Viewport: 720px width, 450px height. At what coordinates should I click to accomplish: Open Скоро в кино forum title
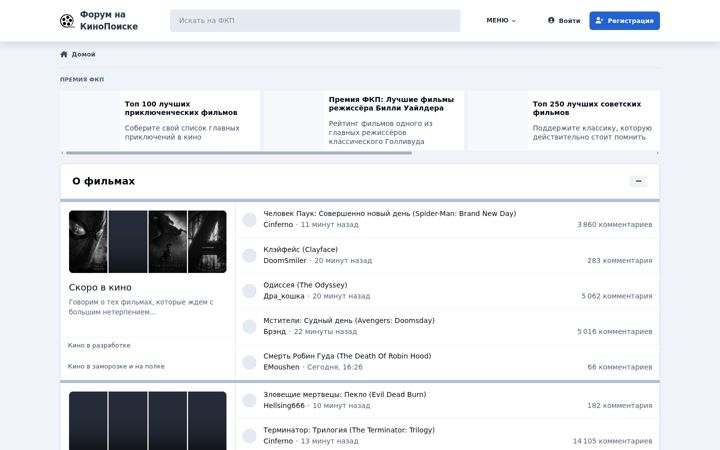point(100,287)
